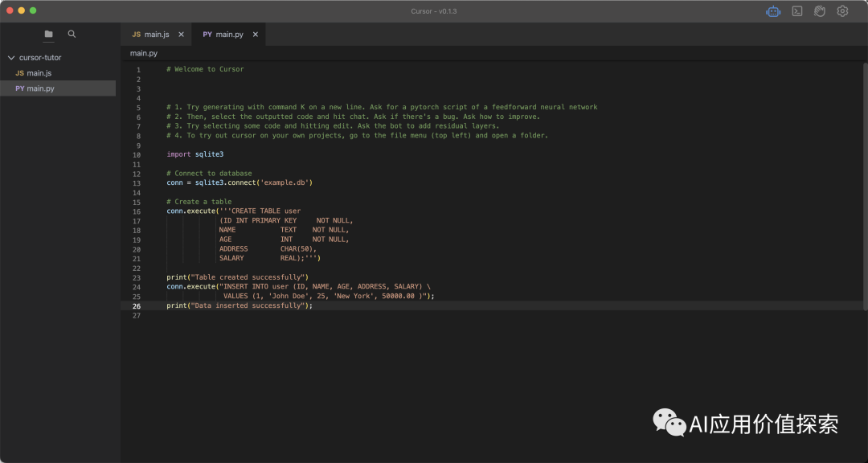Open the terminal panel icon
868x463 pixels.
click(x=797, y=11)
